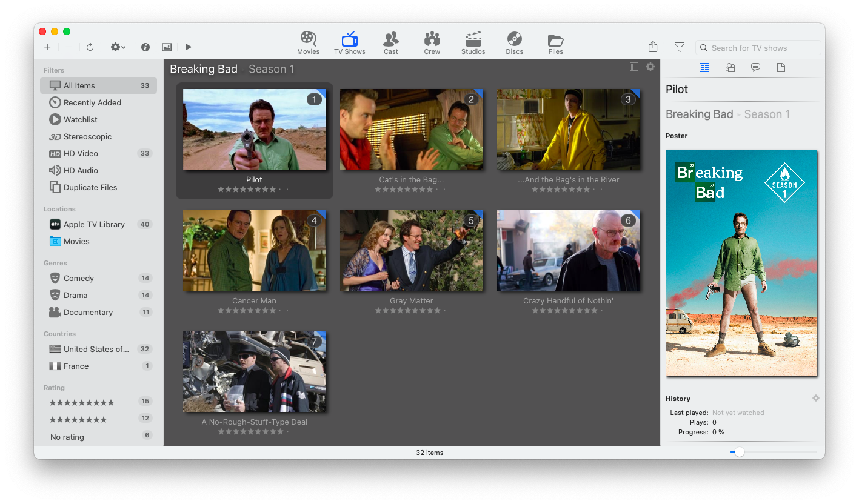The image size is (859, 504).
Task: Select the Stereoscopic filter
Action: point(98,136)
